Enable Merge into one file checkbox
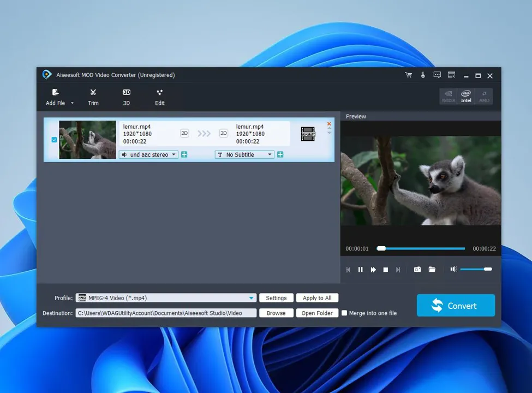This screenshot has width=532, height=393. tap(344, 313)
